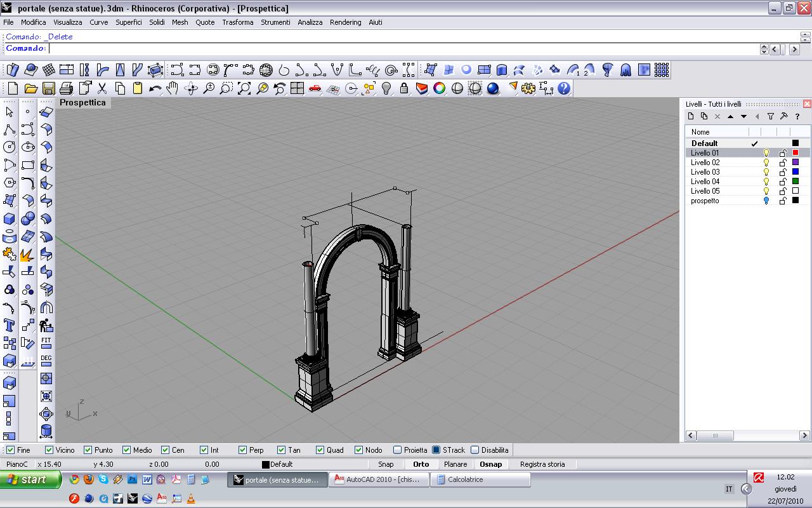Click the padlock lock objects icon

point(403,88)
